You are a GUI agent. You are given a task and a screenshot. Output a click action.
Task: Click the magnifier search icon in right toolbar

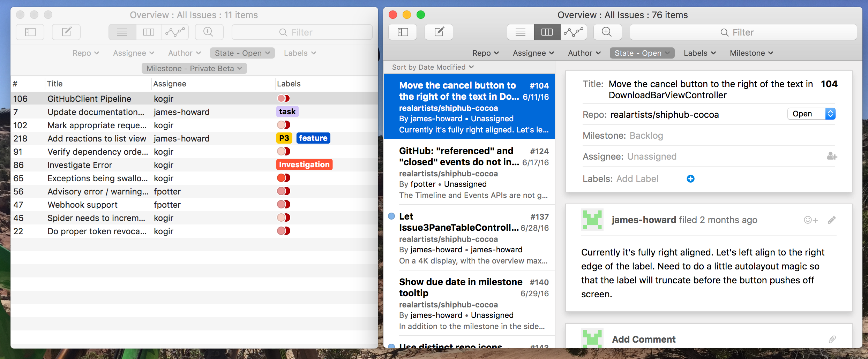(x=607, y=32)
